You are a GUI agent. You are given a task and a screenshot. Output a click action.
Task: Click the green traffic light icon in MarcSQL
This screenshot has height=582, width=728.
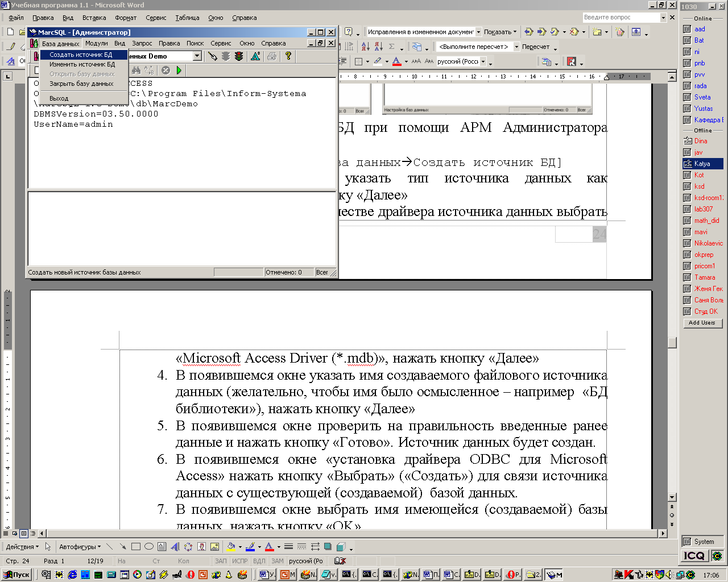[239, 56]
